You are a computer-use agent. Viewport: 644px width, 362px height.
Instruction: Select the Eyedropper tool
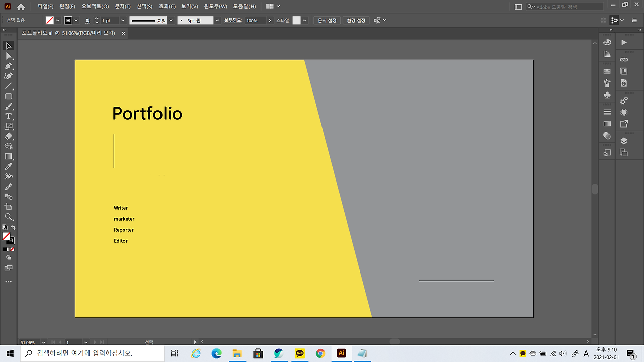coord(9,166)
